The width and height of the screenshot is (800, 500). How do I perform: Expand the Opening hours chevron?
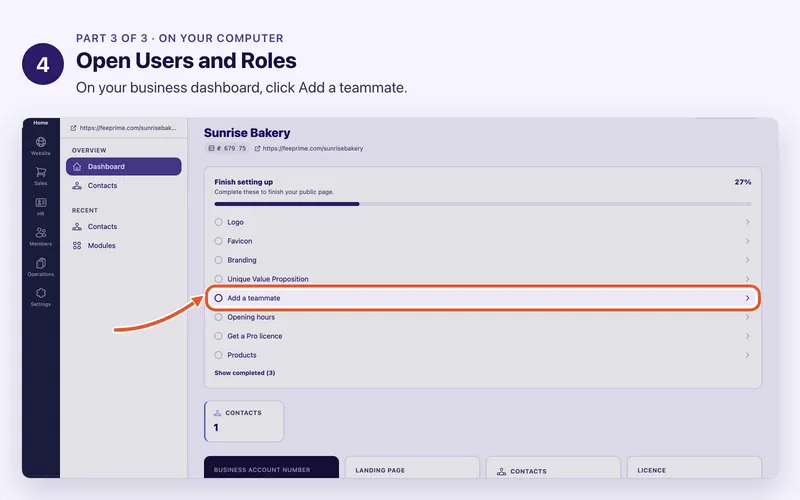[747, 317]
